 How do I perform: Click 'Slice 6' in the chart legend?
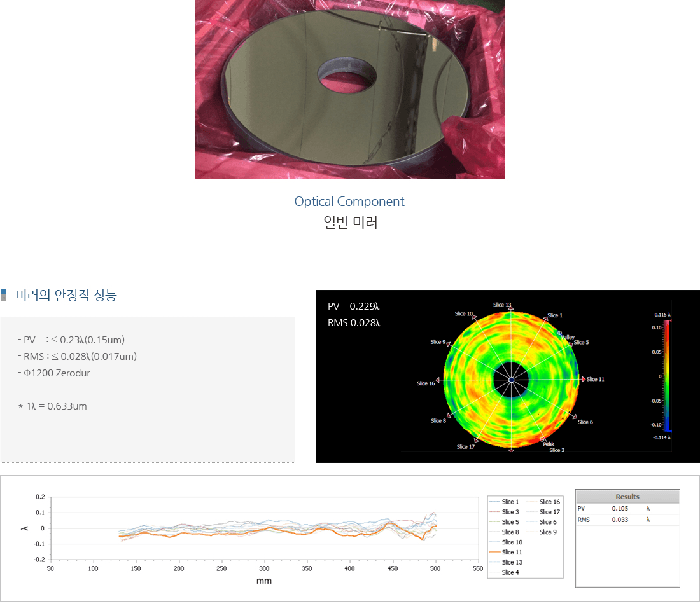click(x=548, y=522)
